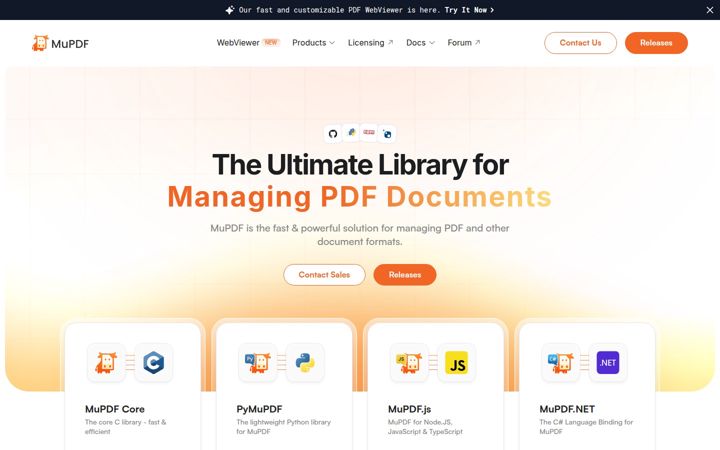Viewport: 720px width, 450px height.
Task: Open the WebViewer nav item
Action: [x=238, y=43]
